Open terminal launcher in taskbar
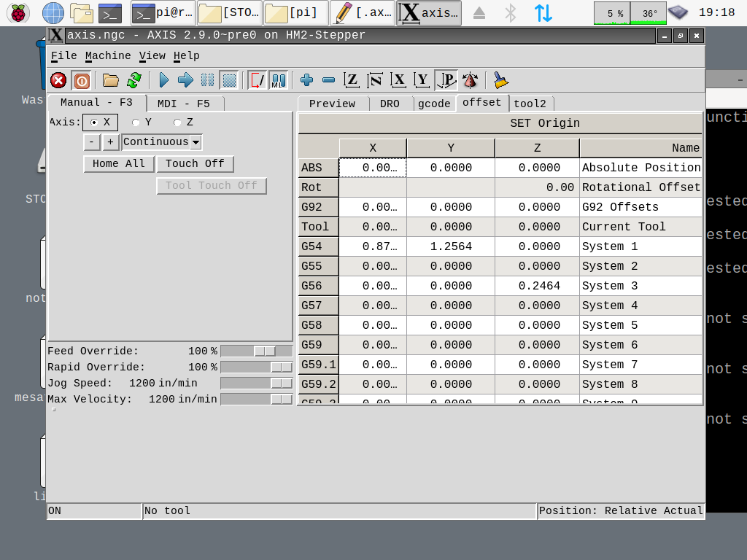Screen dimensions: 747x560 coord(110,13)
